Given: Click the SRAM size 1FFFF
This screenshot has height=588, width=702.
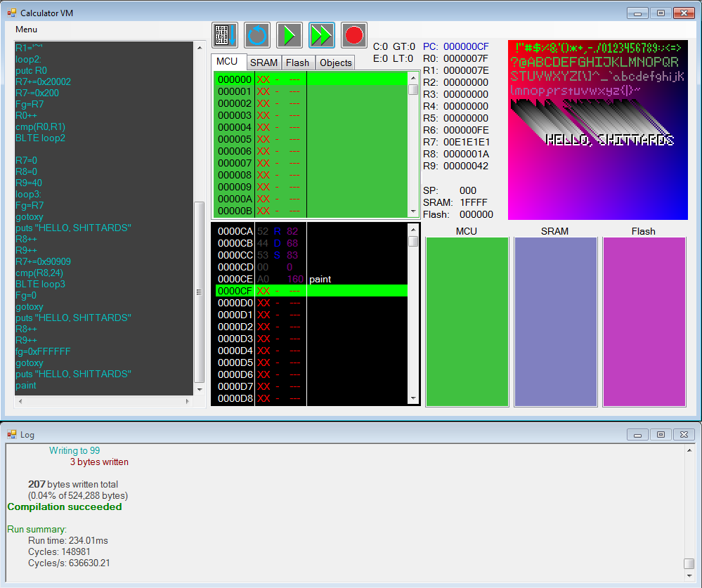Looking at the screenshot, I should pyautogui.click(x=474, y=203).
